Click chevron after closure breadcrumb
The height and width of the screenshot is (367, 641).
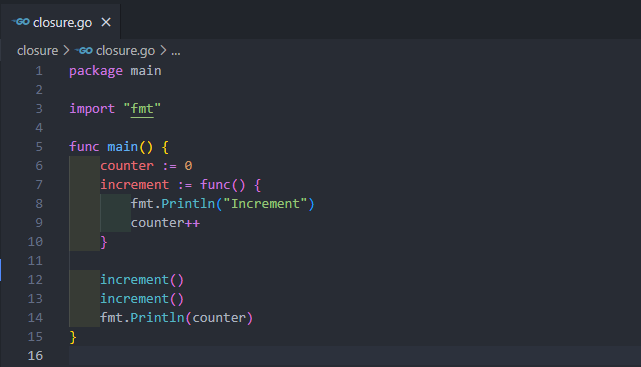pyautogui.click(x=66, y=51)
